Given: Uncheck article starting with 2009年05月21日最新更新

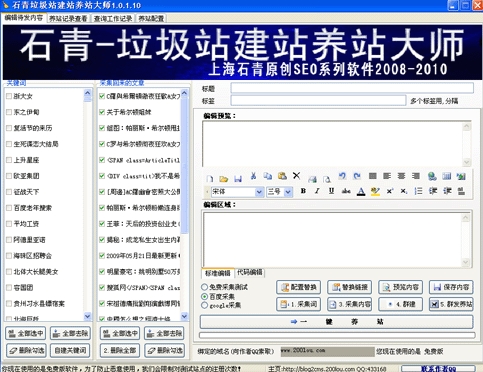Looking at the screenshot, I should pyautogui.click(x=102, y=256).
